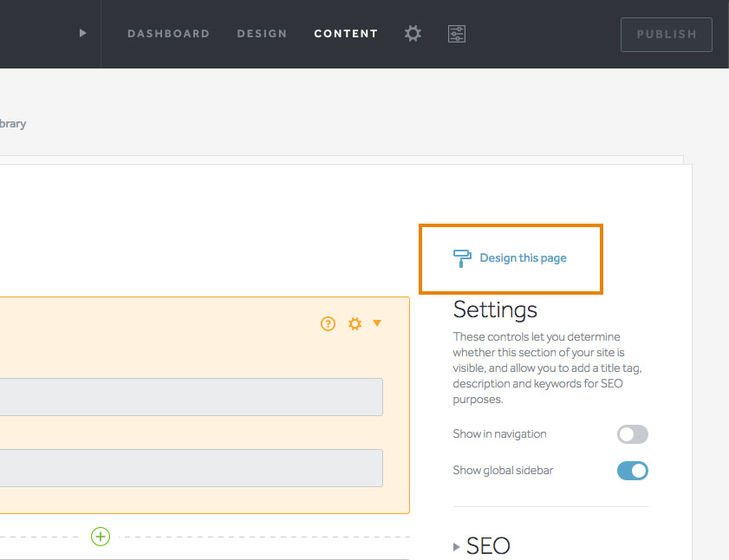Click the SEO section heading
729x560 pixels.
488,546
